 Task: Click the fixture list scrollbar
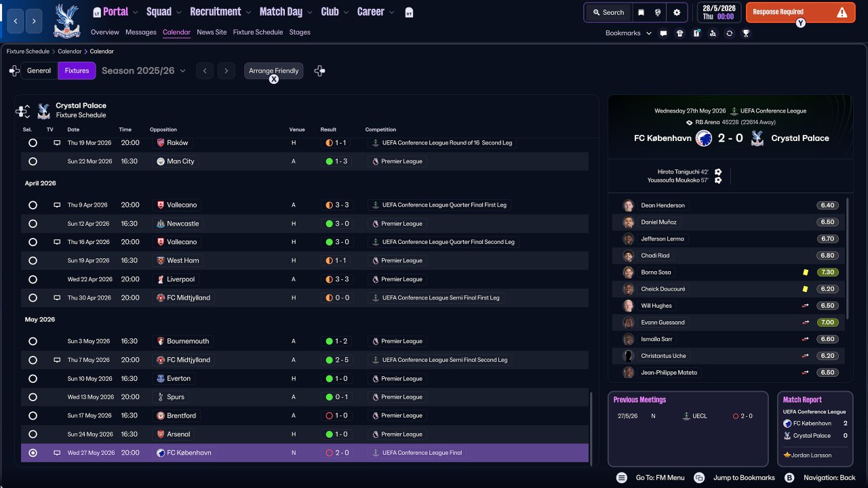click(x=591, y=428)
